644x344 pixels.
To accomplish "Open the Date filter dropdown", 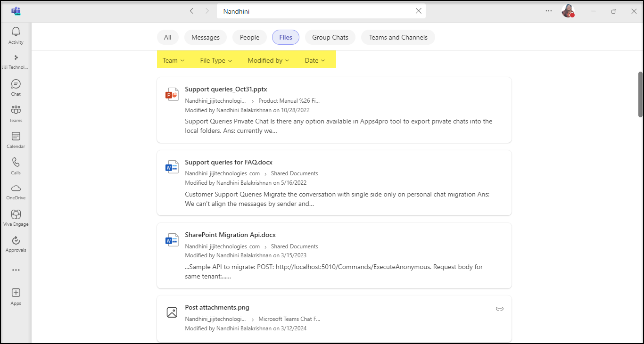I will (x=315, y=60).
